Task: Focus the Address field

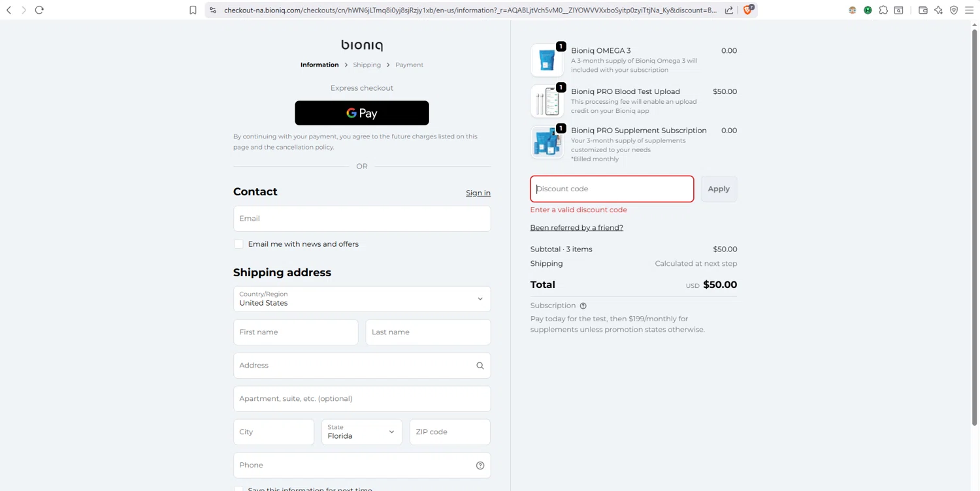Action: point(362,366)
